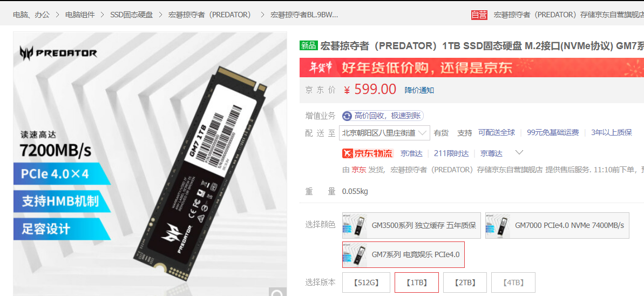Open the 北京朝阳区八里庄街道 delivery address dropdown
This screenshot has width=644, height=296.
[x=384, y=133]
